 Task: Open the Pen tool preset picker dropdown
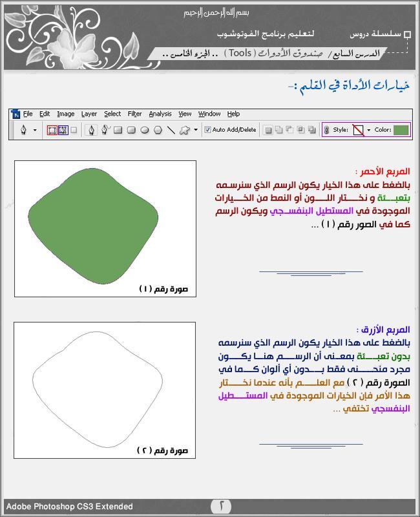point(35,130)
